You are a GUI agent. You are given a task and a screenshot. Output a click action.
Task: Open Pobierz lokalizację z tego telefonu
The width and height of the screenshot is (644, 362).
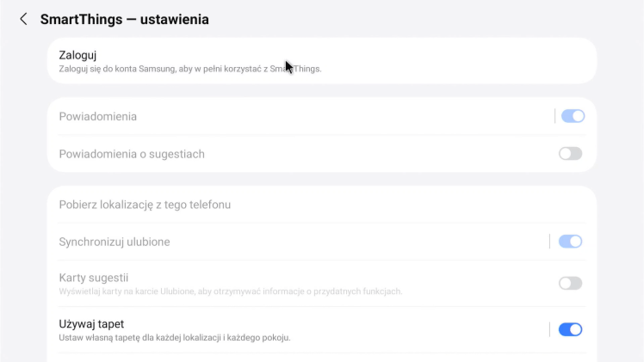[145, 205]
